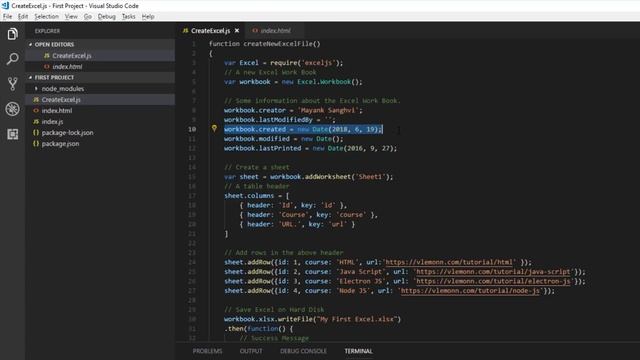Click the lightbulb quick-fix icon on line 10
This screenshot has width=640, height=360.
214,129
